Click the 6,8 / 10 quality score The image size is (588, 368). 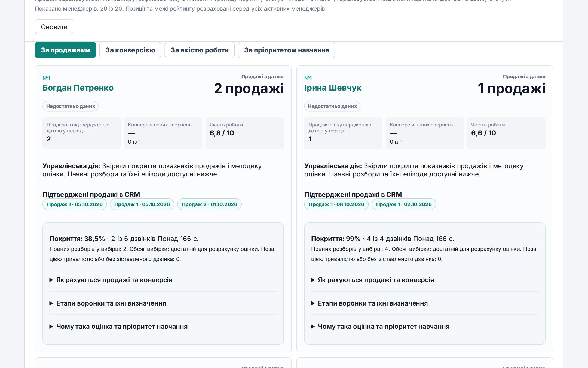click(x=222, y=133)
